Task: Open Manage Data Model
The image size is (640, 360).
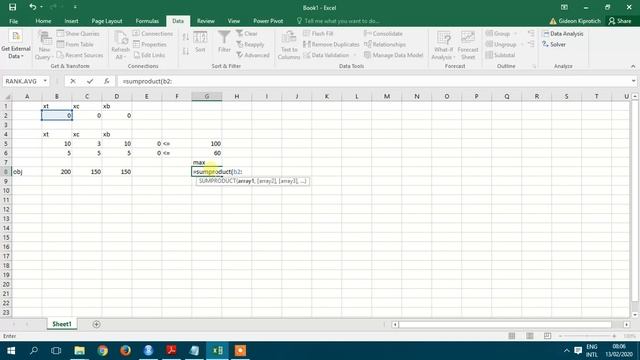Action: tap(393, 55)
